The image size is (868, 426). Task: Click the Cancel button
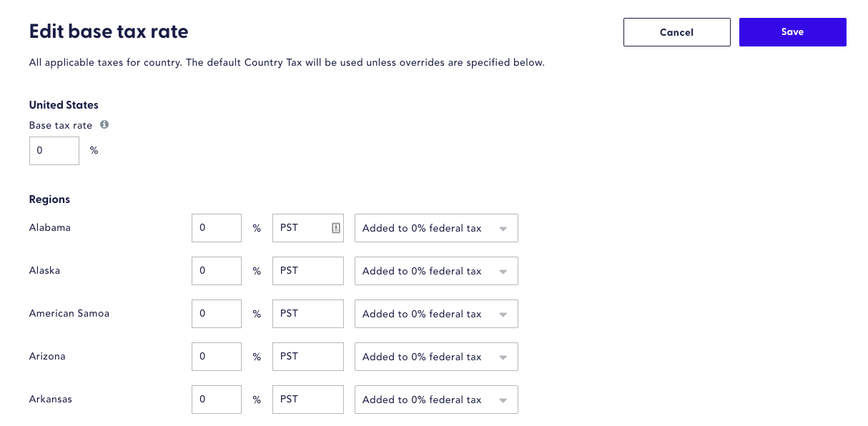tap(676, 31)
